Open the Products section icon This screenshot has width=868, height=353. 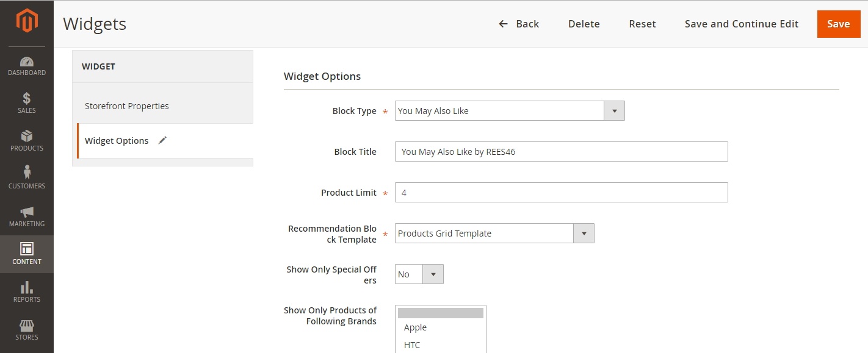point(26,141)
